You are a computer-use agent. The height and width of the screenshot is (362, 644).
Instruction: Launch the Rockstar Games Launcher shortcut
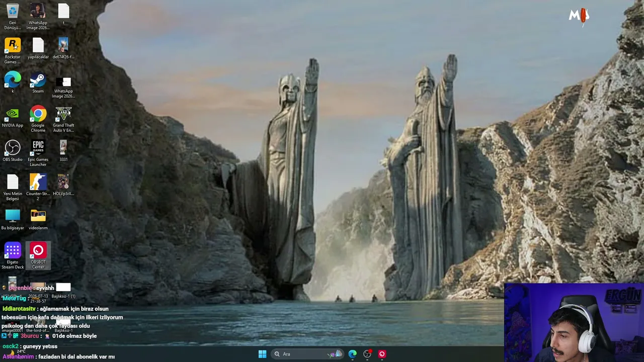click(13, 51)
